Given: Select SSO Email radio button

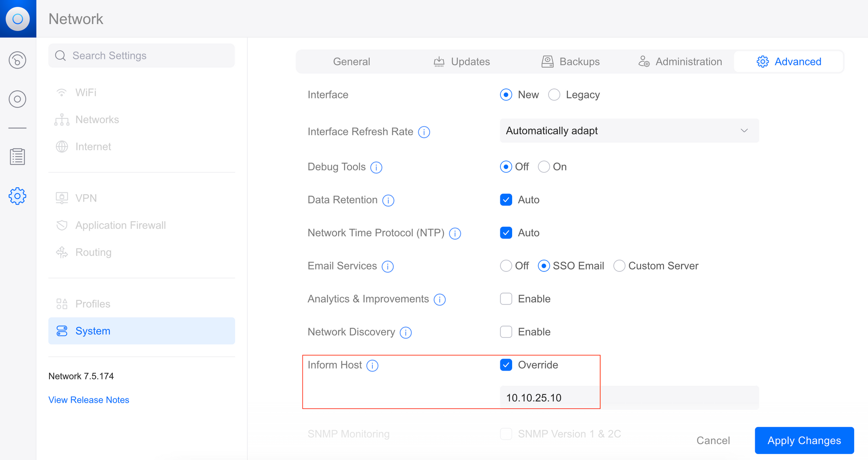Looking at the screenshot, I should click(x=544, y=266).
